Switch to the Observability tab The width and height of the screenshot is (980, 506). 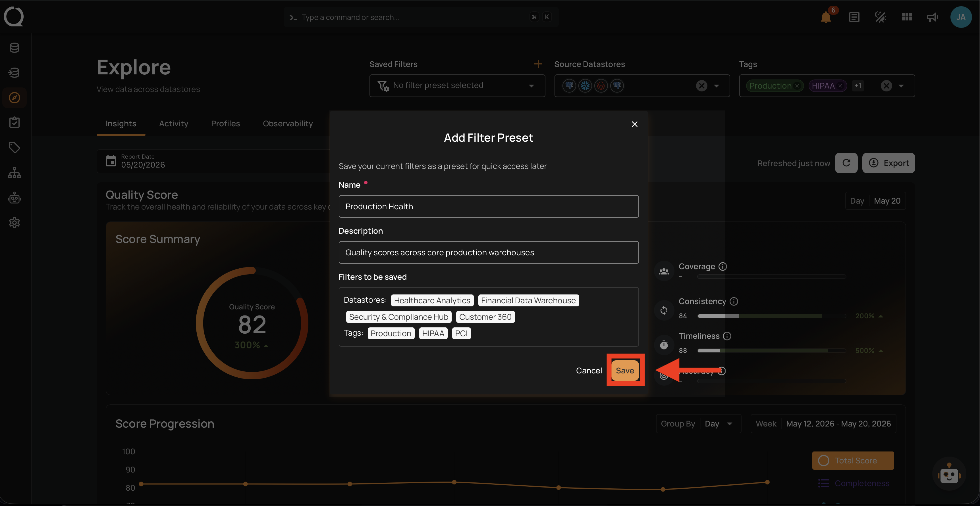288,124
